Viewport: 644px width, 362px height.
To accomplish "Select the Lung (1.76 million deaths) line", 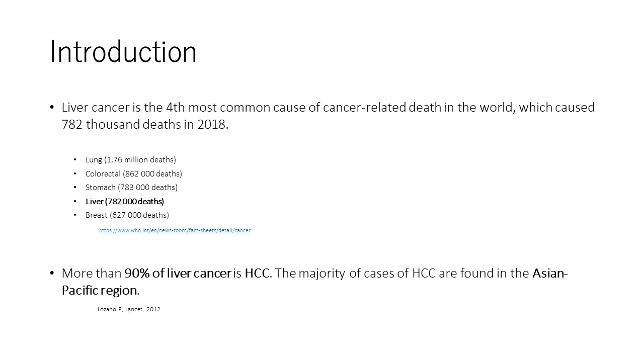I will pyautogui.click(x=131, y=160).
